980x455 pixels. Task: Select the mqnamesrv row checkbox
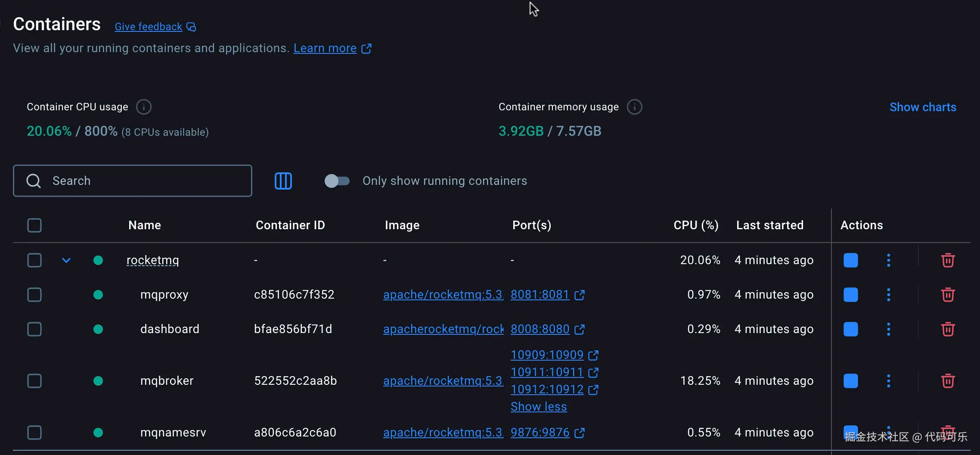[x=34, y=433]
